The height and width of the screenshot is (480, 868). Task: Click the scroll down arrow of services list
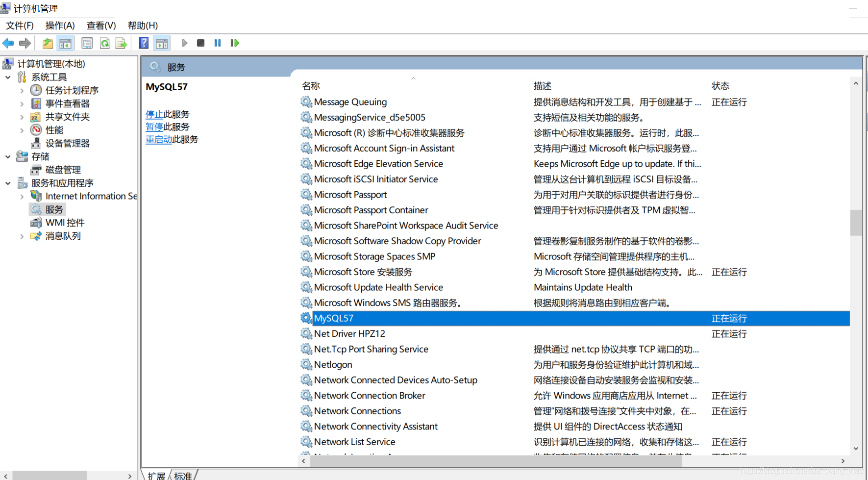(x=856, y=448)
